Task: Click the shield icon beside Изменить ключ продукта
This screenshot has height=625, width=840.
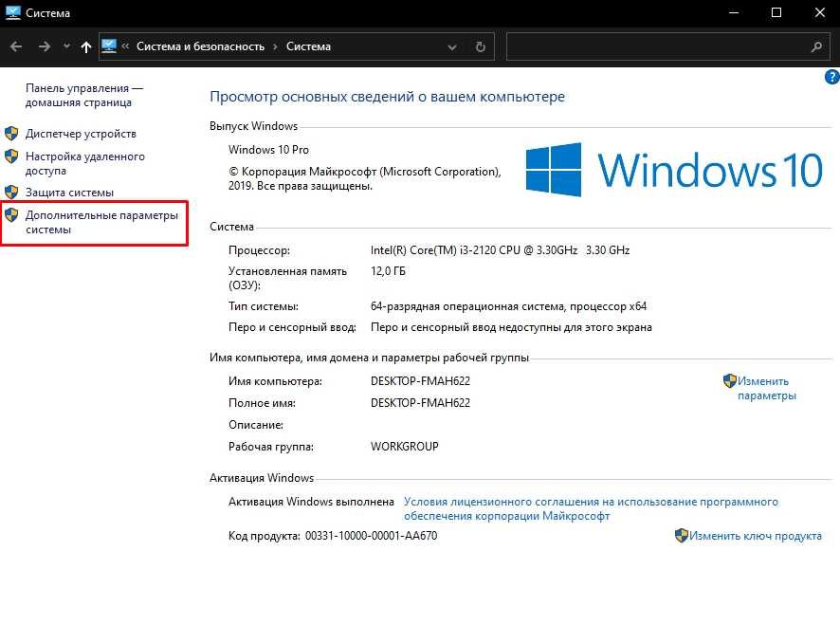Action: [x=681, y=536]
